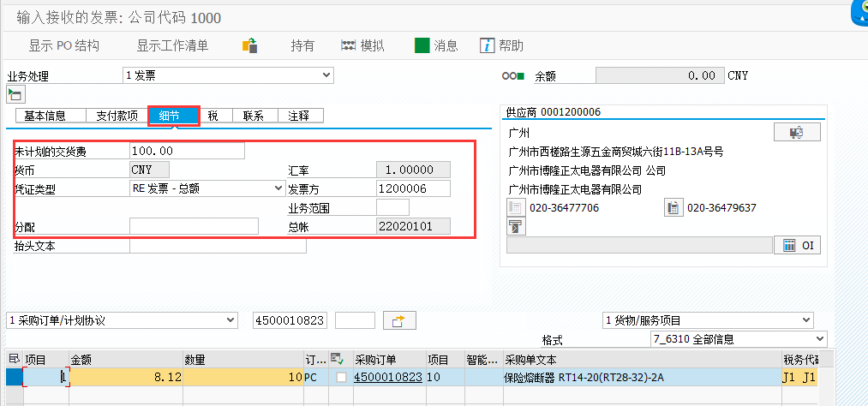Click the 余额 balance field 0.00
This screenshot has height=406, width=868.
click(660, 75)
